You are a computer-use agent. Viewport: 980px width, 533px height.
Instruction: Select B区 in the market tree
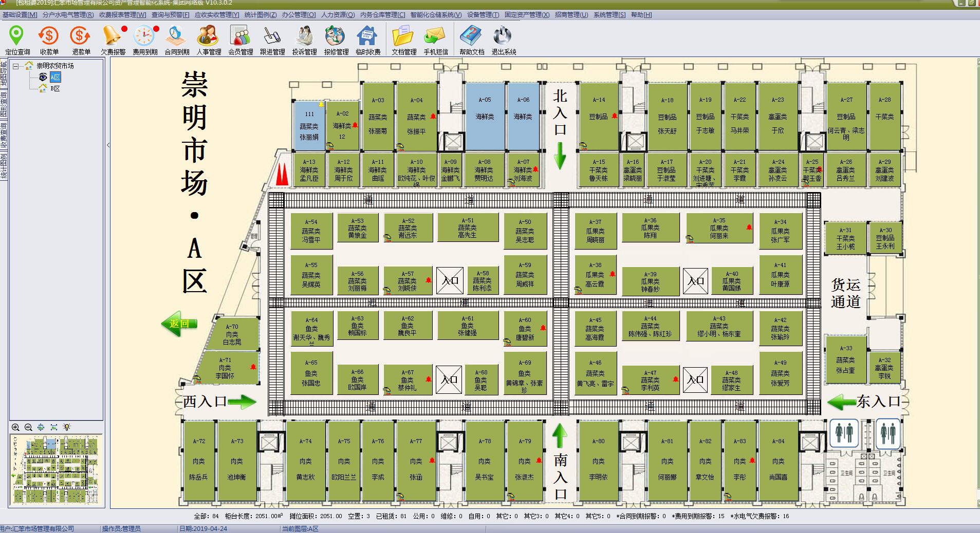click(x=55, y=88)
